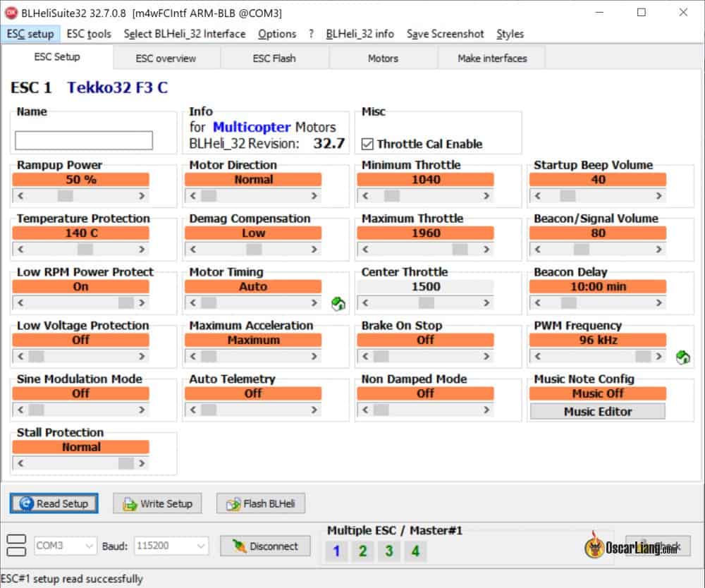Viewport: 705px width, 588px height.
Task: Toggle Throttle Cal Enable checkbox
Action: pos(367,144)
